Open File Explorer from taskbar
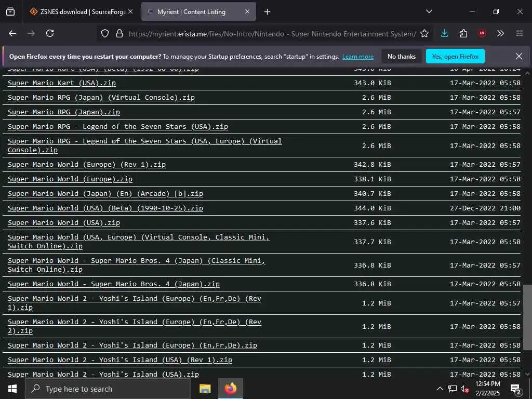532x399 pixels. point(205,389)
